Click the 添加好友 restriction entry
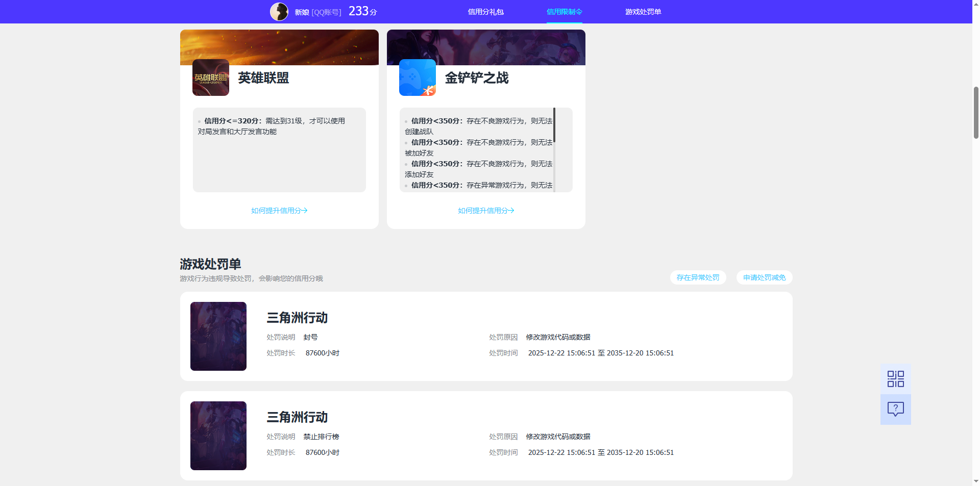This screenshot has width=980, height=486. [x=479, y=169]
